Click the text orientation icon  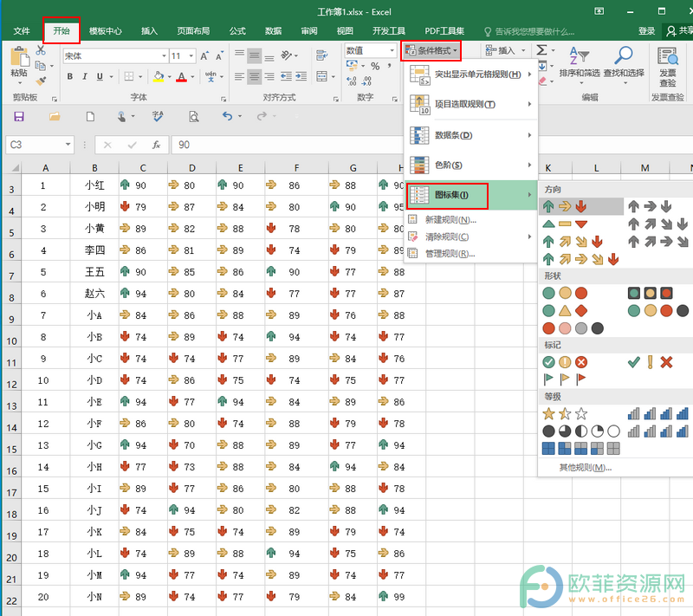pyautogui.click(x=287, y=55)
